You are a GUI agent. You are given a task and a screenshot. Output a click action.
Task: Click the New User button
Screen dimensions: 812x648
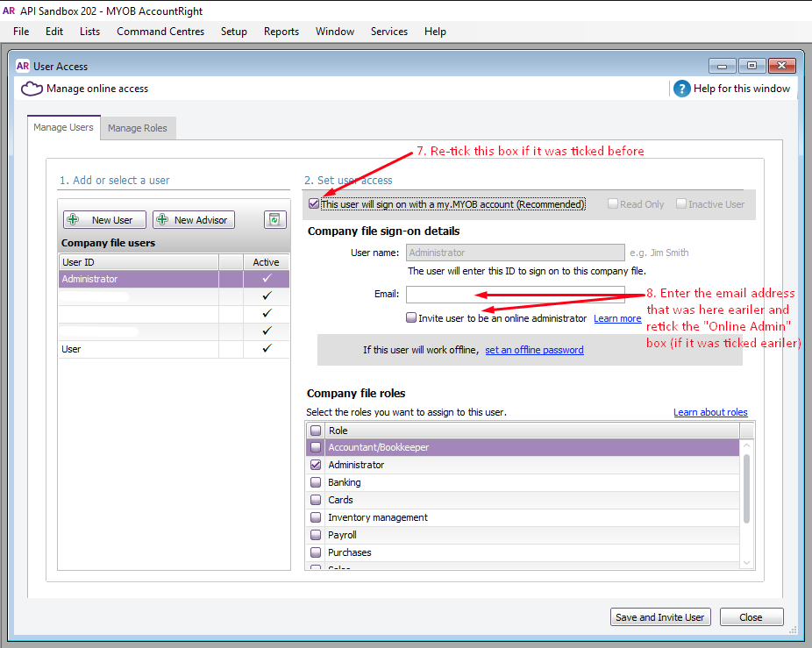click(104, 219)
